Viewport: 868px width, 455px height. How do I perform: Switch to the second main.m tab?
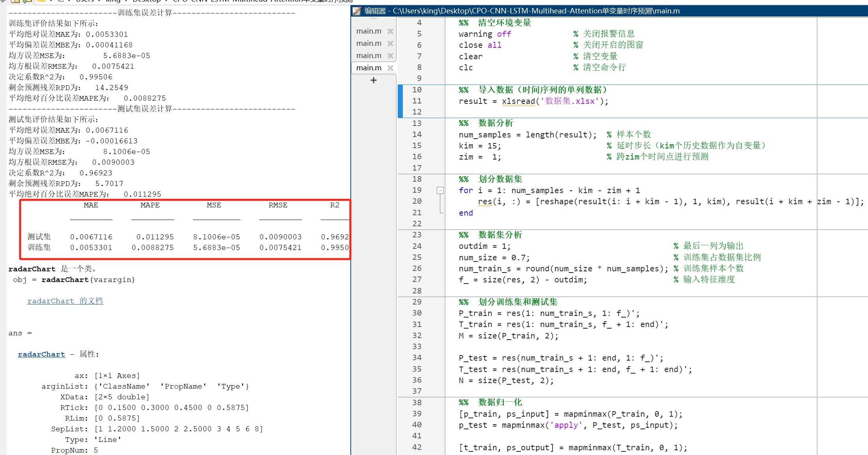(369, 43)
